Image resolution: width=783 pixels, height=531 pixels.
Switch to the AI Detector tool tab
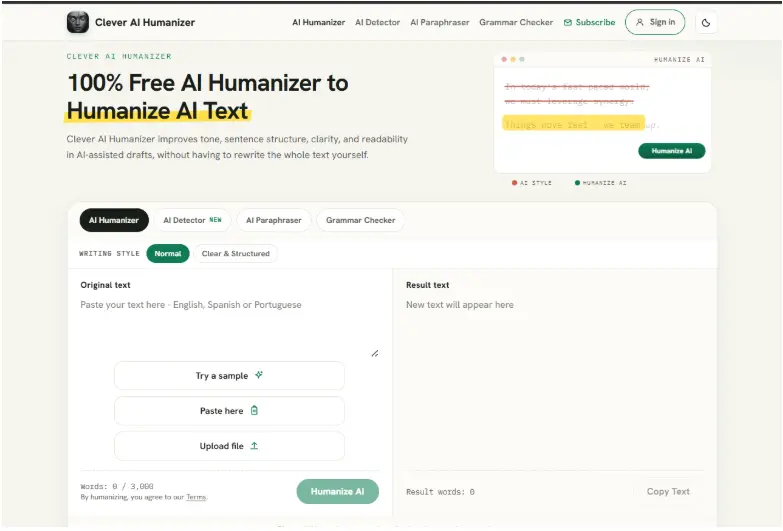tap(193, 220)
